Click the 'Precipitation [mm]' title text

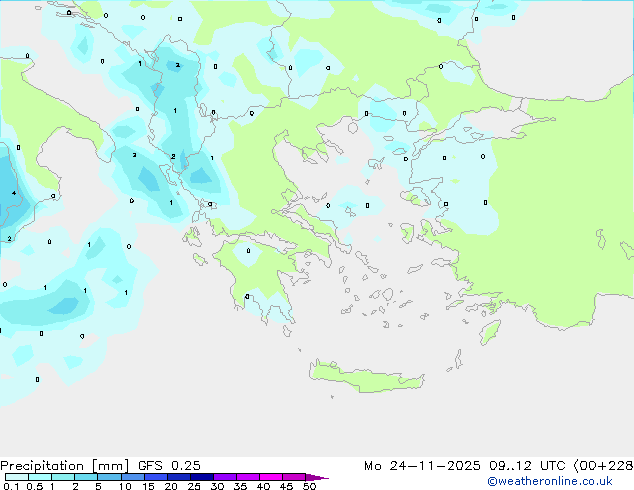(64, 466)
